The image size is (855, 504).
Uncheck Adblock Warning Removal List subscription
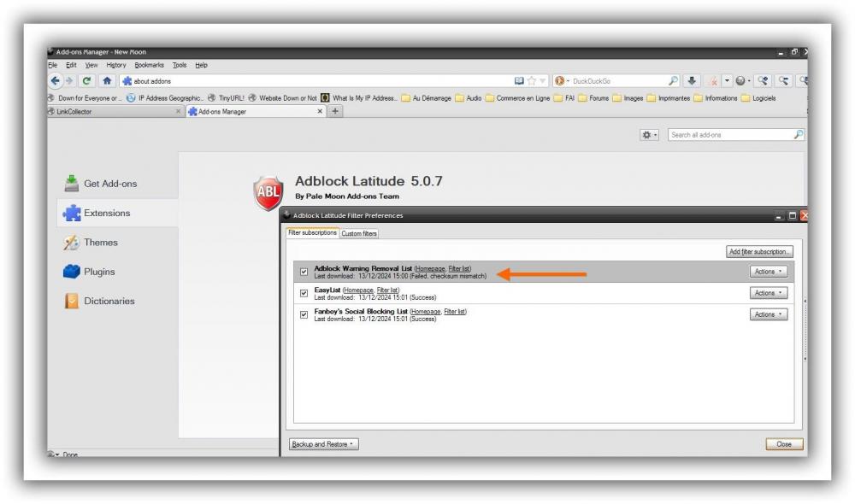pyautogui.click(x=304, y=272)
